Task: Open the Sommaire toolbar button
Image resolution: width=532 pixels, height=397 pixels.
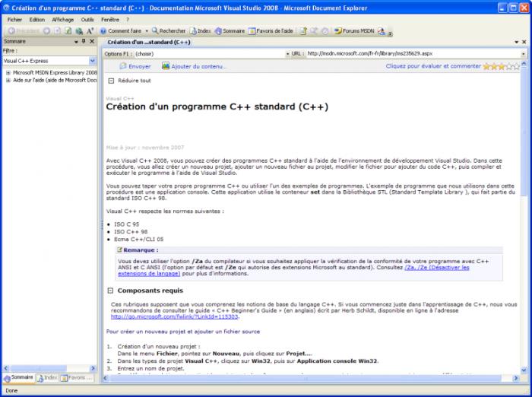Action: 230,31
